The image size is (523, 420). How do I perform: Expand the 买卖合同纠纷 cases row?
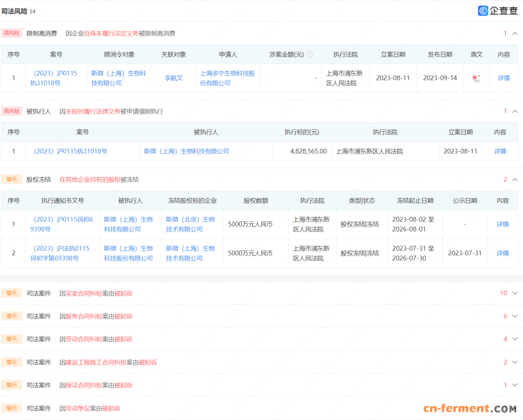click(515, 293)
